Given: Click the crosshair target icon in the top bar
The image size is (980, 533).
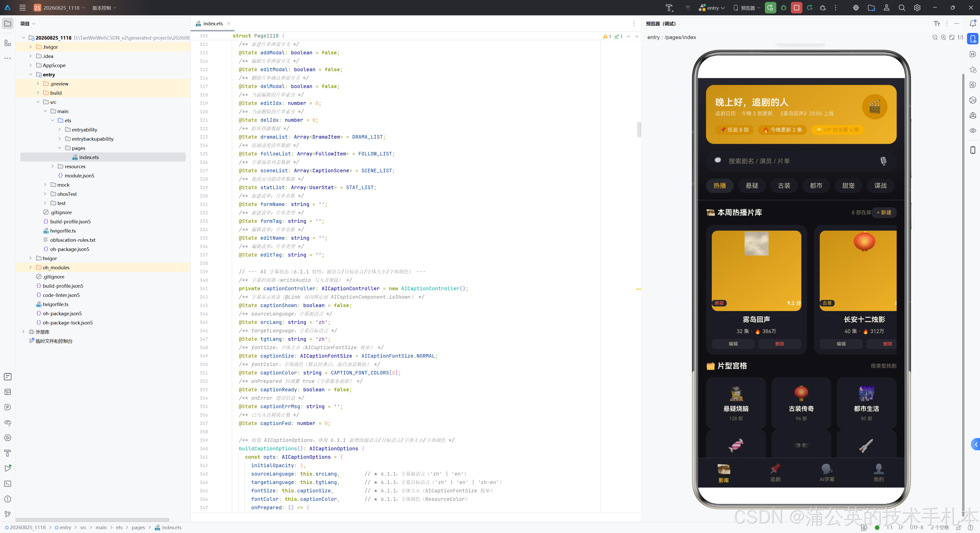Looking at the screenshot, I should point(856,8).
